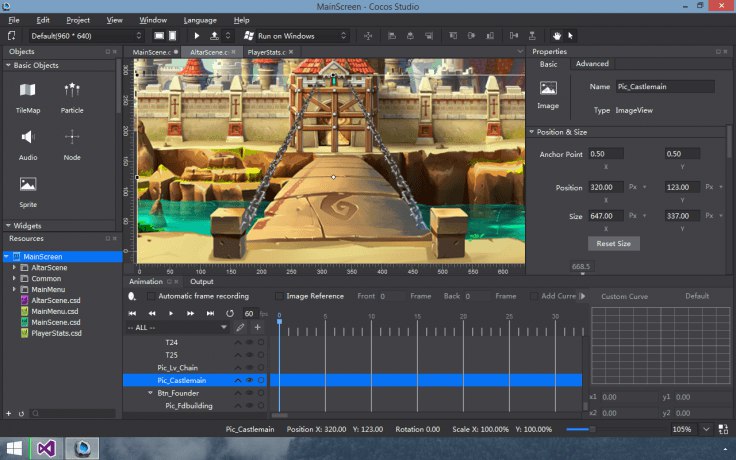The width and height of the screenshot is (736, 460).
Task: Enable Automatic frame recording checkbox
Action: 151,296
